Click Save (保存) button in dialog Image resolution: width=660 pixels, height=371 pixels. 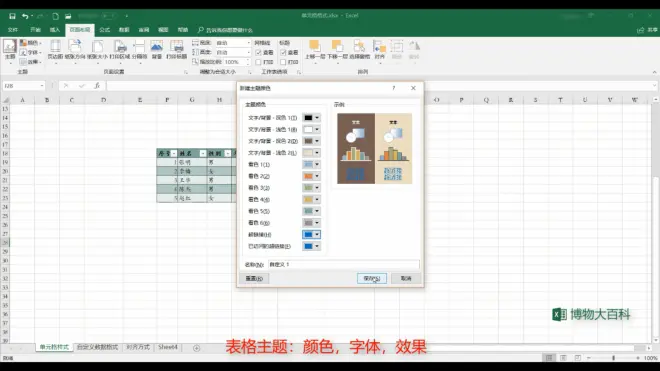pyautogui.click(x=372, y=278)
